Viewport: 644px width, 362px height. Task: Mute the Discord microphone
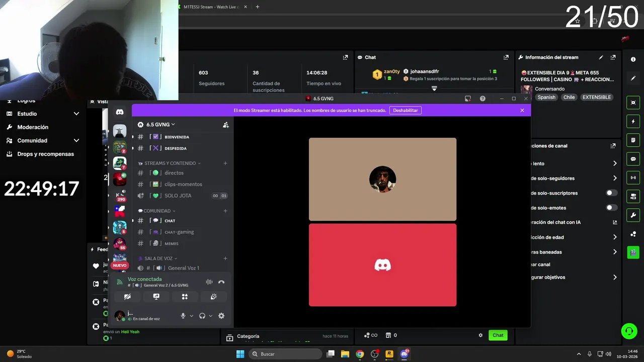click(x=183, y=316)
